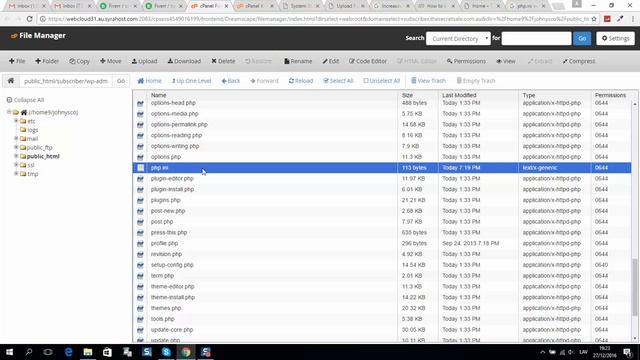The height and width of the screenshot is (360, 640).
Task: Click the plugin-editor.php file icon
Action: click(140, 179)
